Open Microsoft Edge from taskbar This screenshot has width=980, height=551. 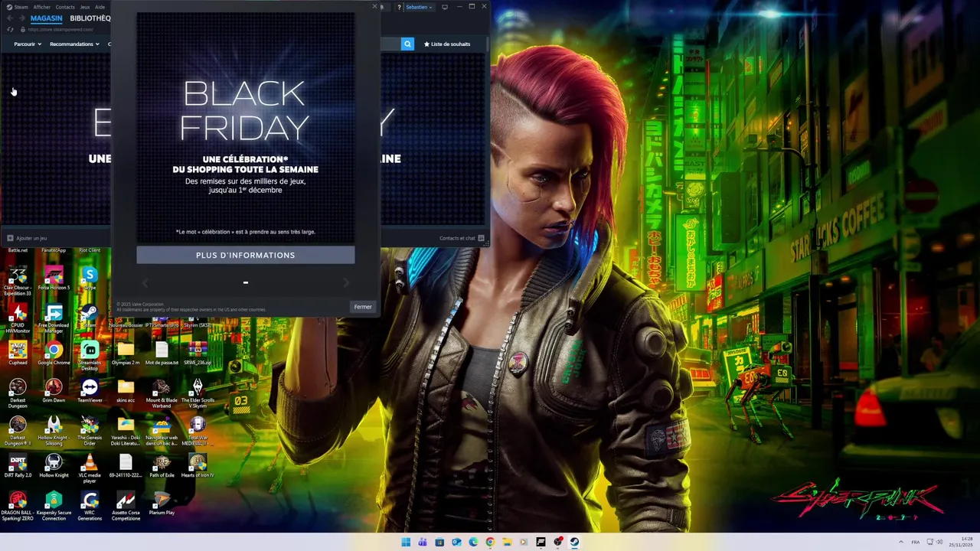(x=473, y=542)
